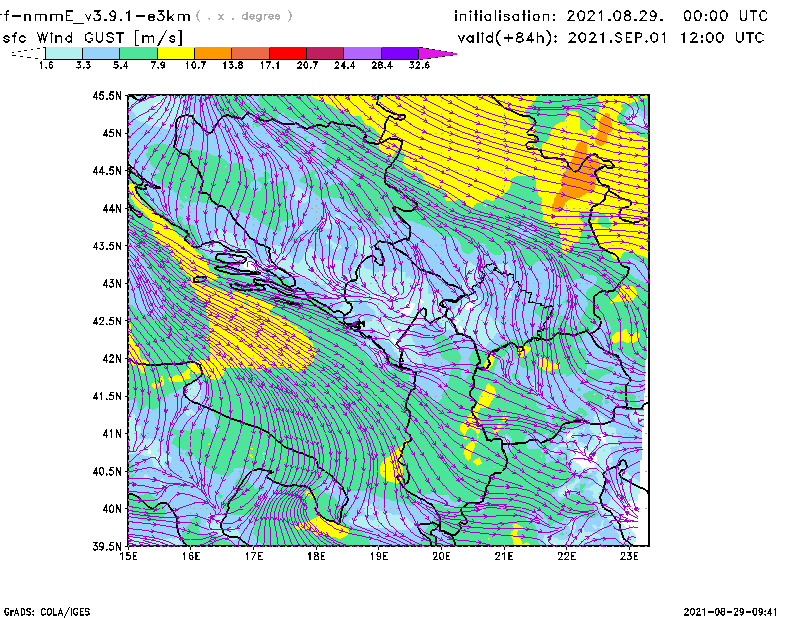Click the legend value 17.1
Screen dimensions: 800x618
pos(270,65)
